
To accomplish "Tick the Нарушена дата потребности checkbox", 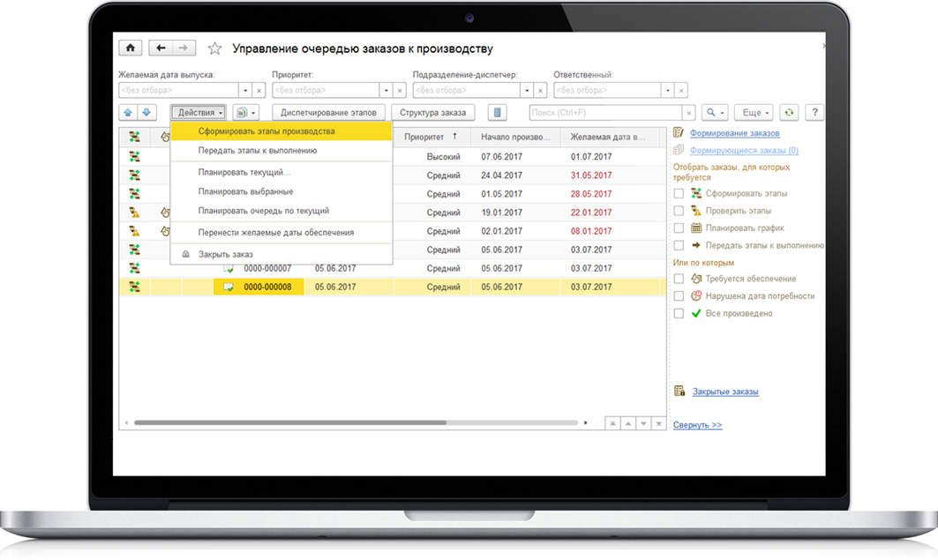I will tap(679, 295).
